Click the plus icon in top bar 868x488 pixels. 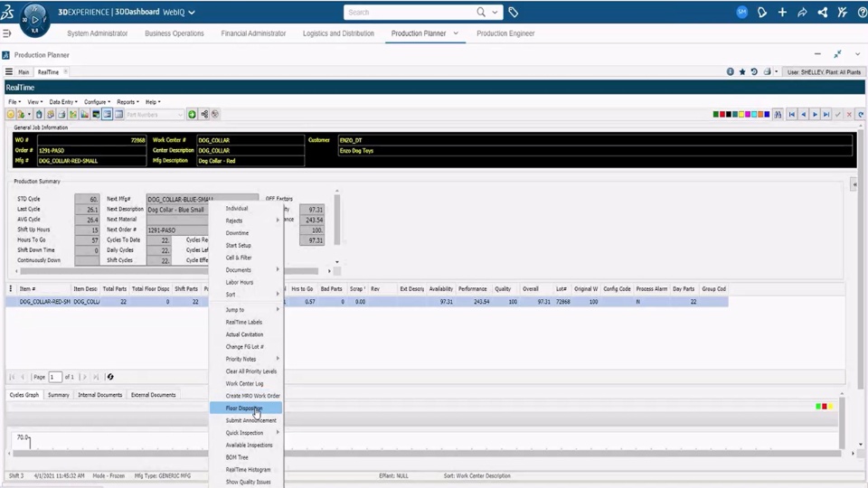click(782, 12)
